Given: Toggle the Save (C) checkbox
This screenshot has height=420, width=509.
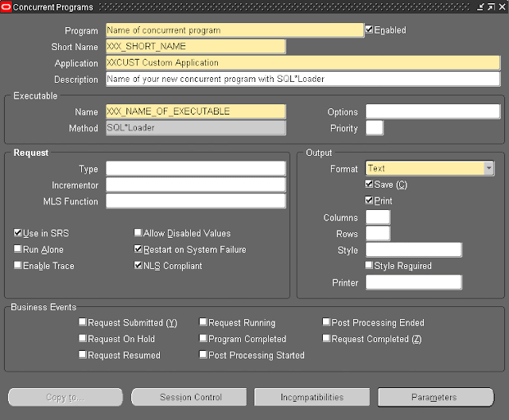Looking at the screenshot, I should (x=369, y=184).
